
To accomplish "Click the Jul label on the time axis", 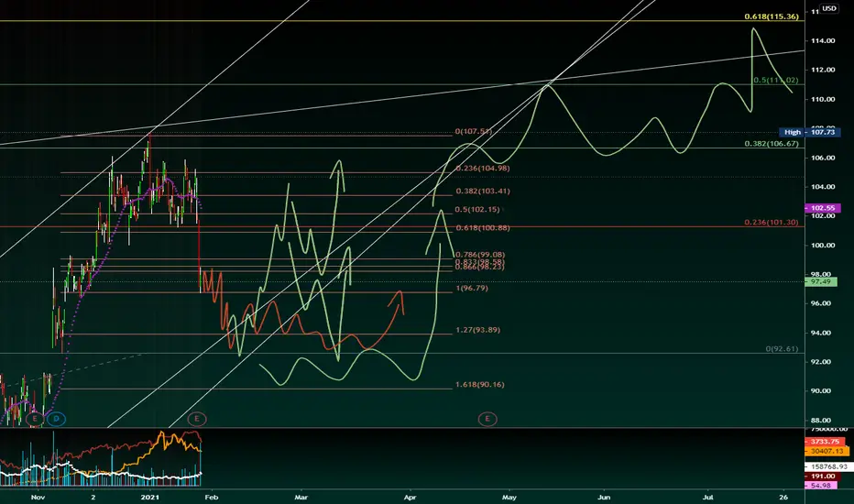I will [707, 497].
